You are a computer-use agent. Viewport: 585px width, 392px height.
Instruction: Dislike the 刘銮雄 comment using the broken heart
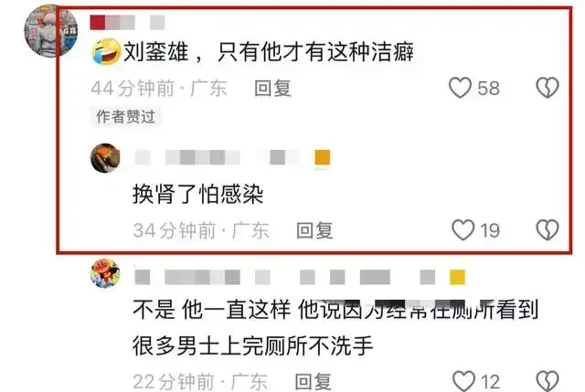click(x=548, y=88)
